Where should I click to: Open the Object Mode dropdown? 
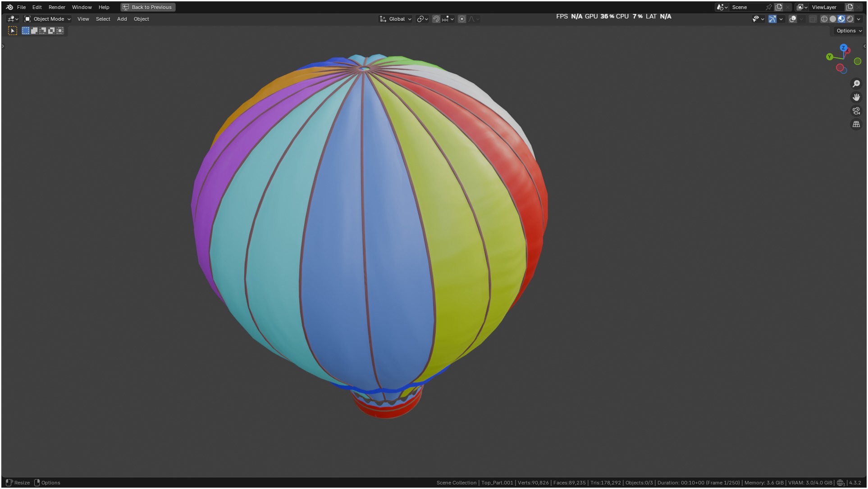coord(47,19)
